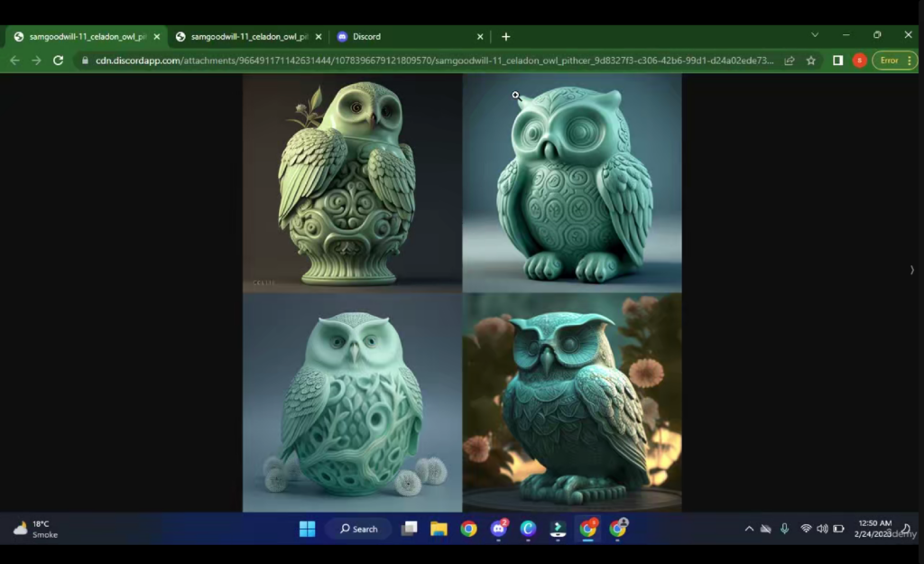Open the volume control in the tray

tap(822, 529)
